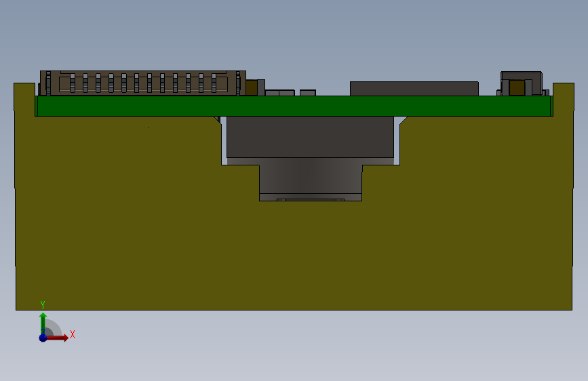This screenshot has width=588, height=381.
Task: Select the multi-pin connector on the PCB
Action: click(143, 83)
